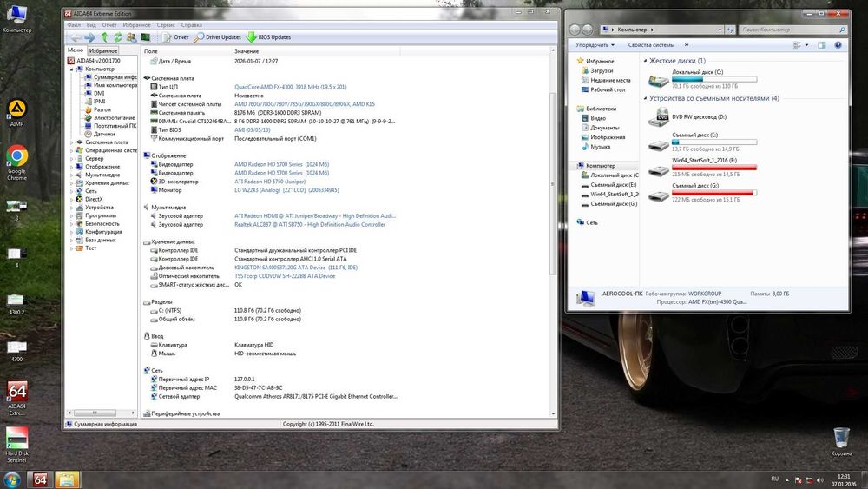The width and height of the screenshot is (868, 489).
Task: Open AIDA64 Extreme desktop shortcut
Action: [x=16, y=398]
